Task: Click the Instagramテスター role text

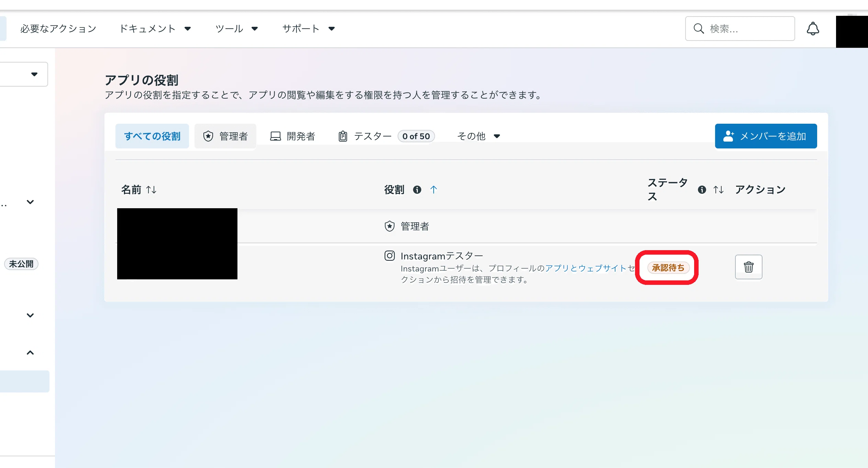Action: 442,256
